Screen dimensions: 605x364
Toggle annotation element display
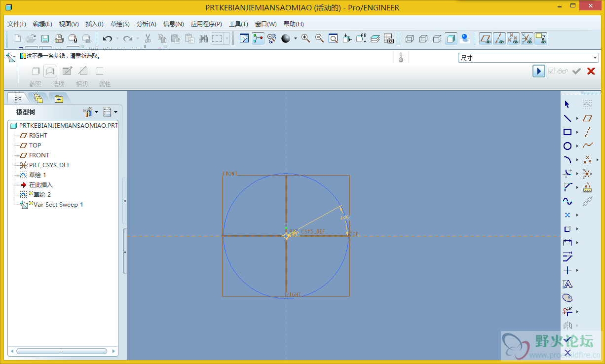[541, 38]
